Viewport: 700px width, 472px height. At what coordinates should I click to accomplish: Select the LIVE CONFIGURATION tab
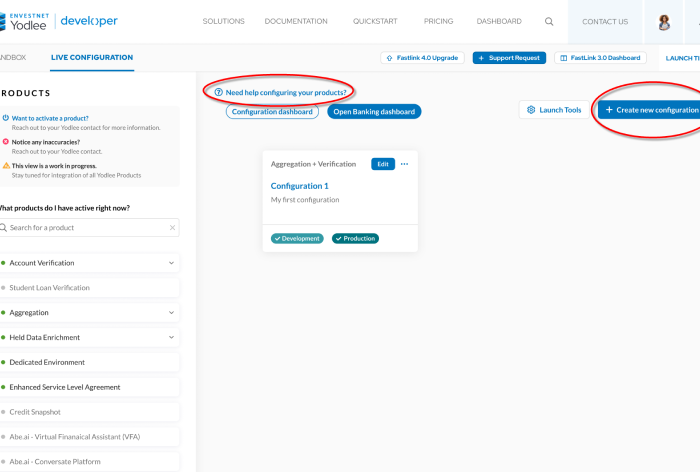(92, 57)
